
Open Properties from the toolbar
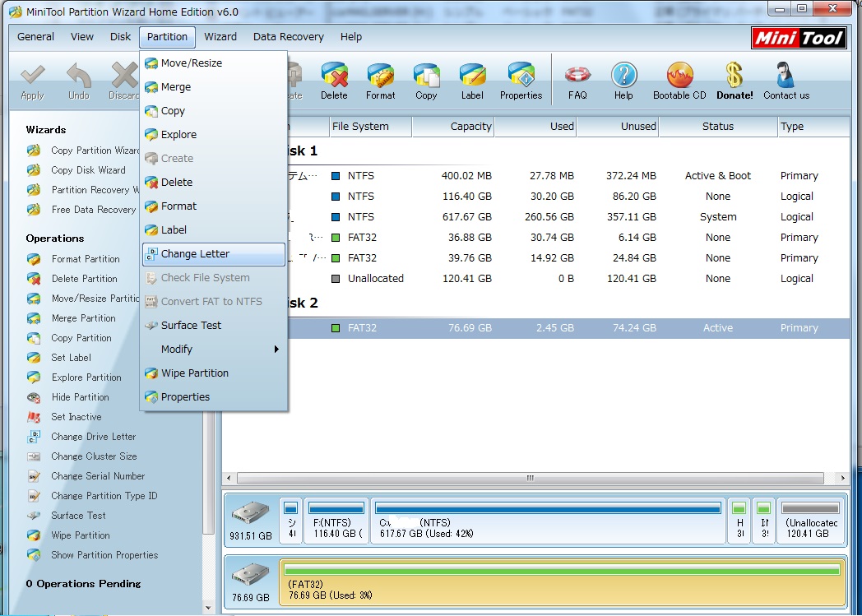click(521, 81)
